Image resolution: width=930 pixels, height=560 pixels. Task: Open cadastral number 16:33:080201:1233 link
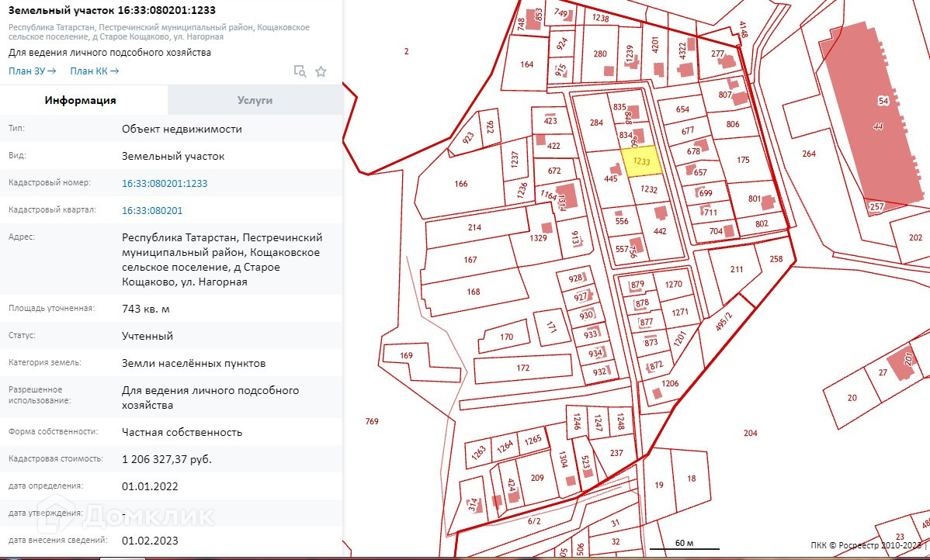(165, 183)
